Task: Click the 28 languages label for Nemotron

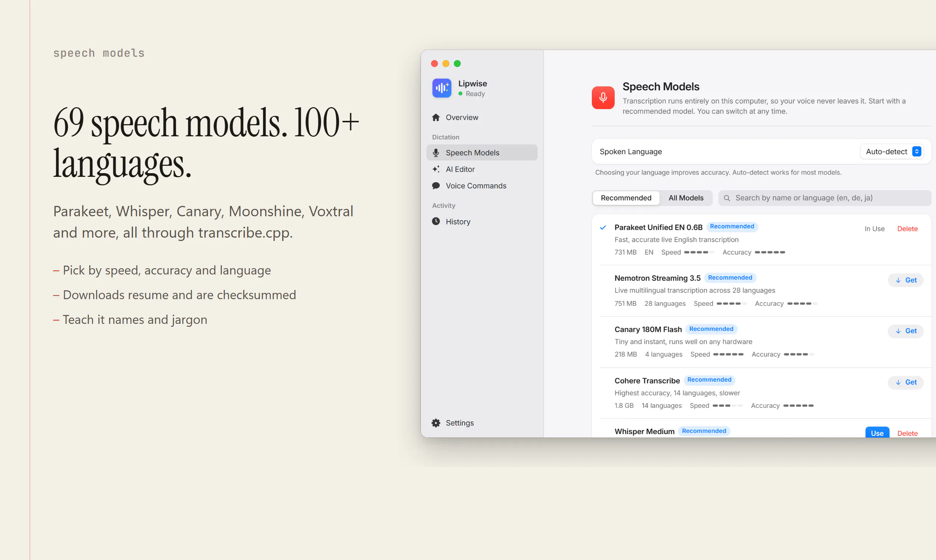Action: [x=665, y=304]
